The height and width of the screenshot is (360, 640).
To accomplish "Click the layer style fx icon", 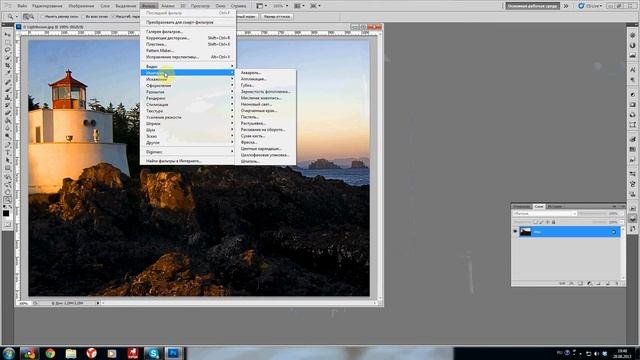I will (571, 283).
